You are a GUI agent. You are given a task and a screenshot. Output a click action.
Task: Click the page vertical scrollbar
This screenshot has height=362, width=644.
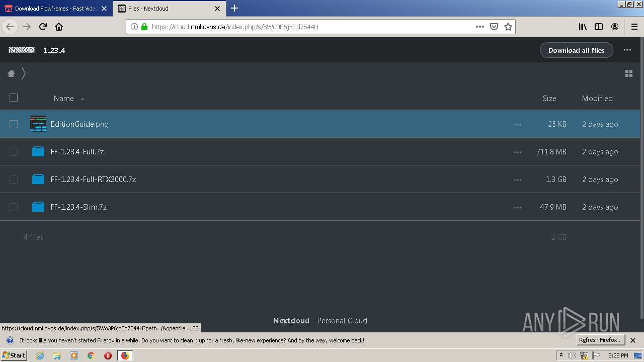tap(641, 177)
